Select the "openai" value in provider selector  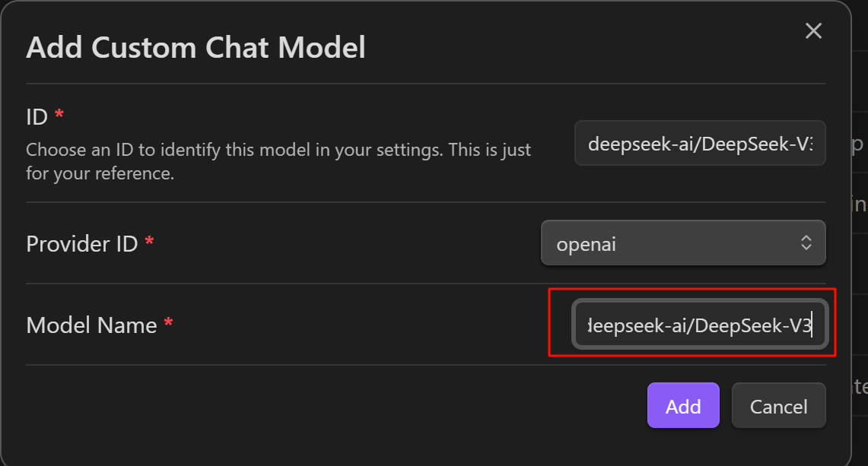pos(586,244)
